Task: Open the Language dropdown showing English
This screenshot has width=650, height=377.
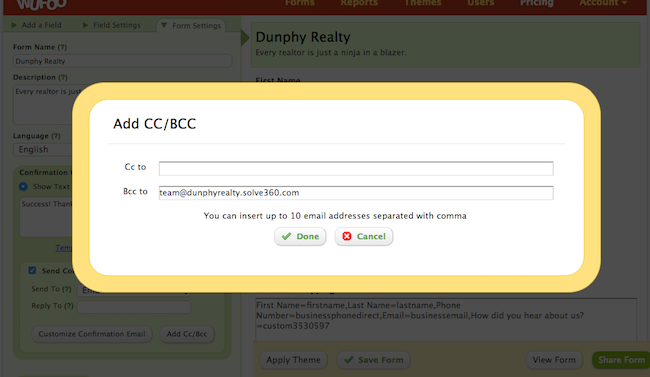Action: (43, 149)
